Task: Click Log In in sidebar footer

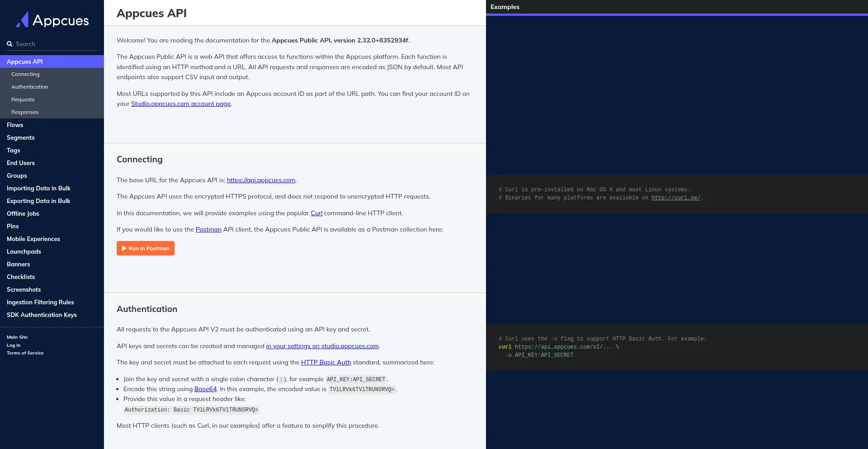Action: tap(14, 345)
